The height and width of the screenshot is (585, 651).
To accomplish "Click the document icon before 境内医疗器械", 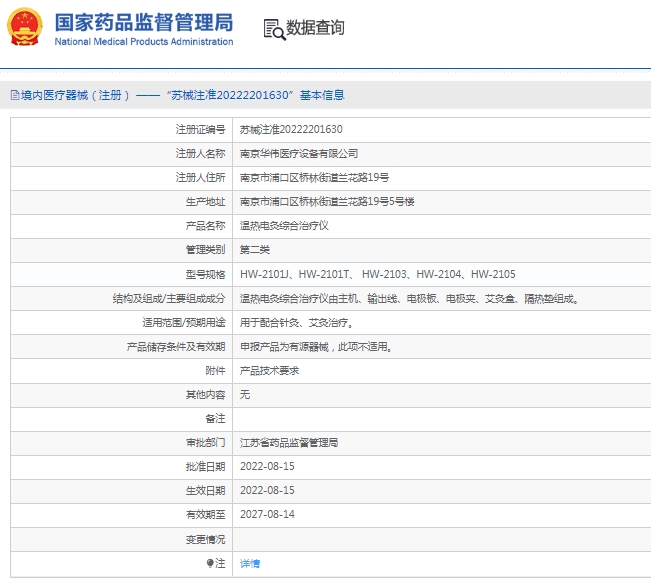I will click(15, 95).
